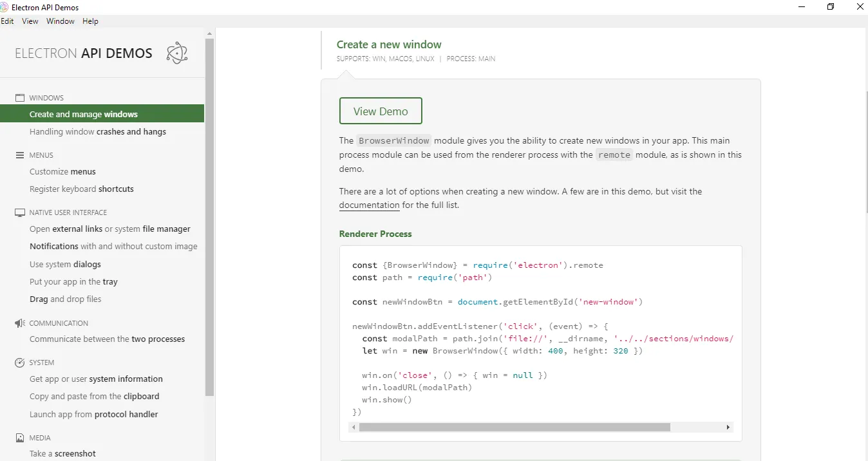Follow the documentation link
The image size is (868, 461).
click(370, 205)
